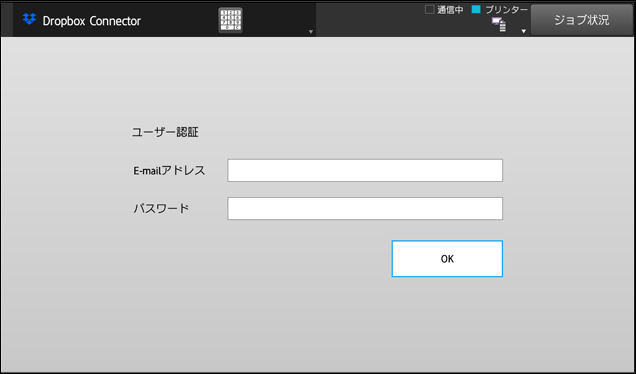Click the パスワード label
The height and width of the screenshot is (374, 636).
tap(161, 208)
